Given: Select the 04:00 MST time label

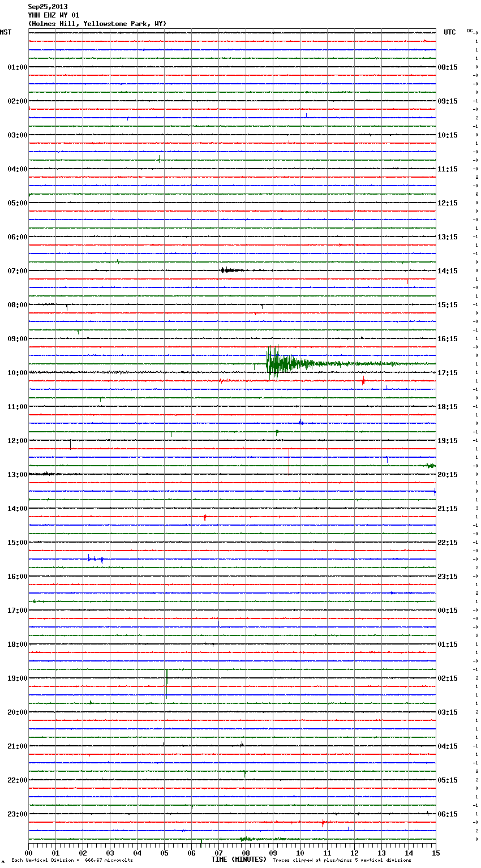Looking at the screenshot, I should click(18, 169).
